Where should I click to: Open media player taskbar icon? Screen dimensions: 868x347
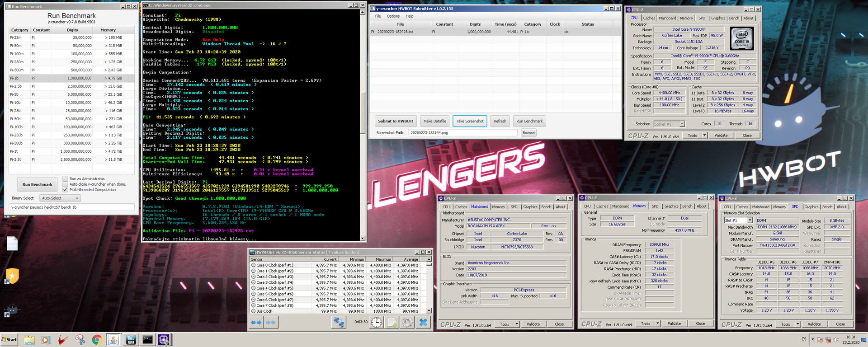coord(46,340)
